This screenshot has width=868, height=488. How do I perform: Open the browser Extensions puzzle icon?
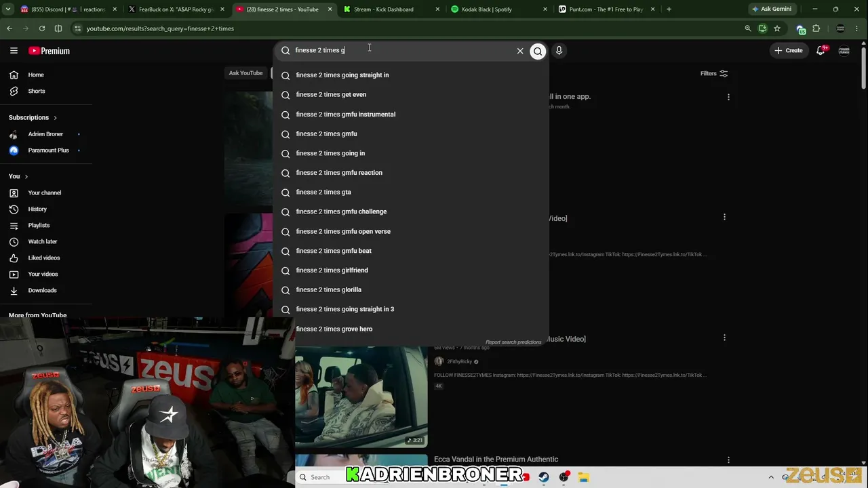(x=816, y=28)
